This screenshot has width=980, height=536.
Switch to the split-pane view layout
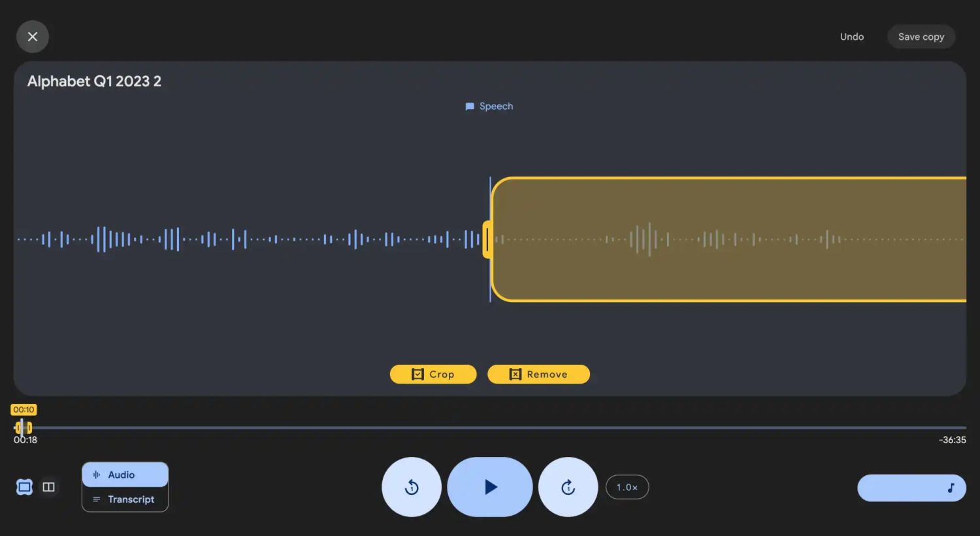coord(48,487)
